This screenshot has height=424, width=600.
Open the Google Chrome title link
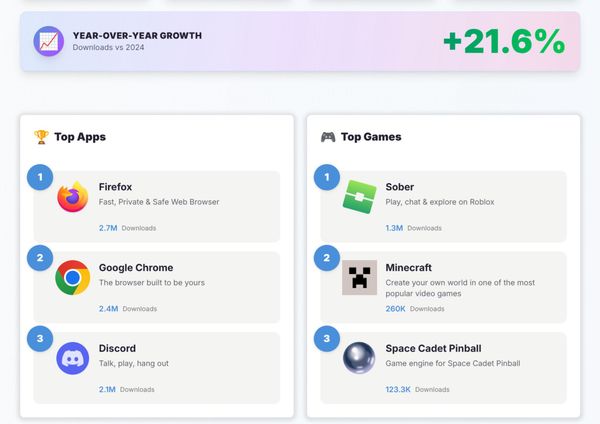tap(136, 267)
